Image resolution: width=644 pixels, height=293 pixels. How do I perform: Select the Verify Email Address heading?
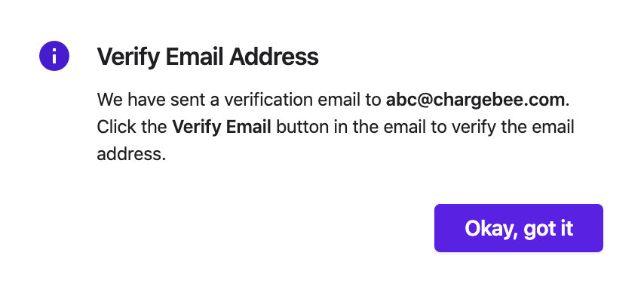207,57
